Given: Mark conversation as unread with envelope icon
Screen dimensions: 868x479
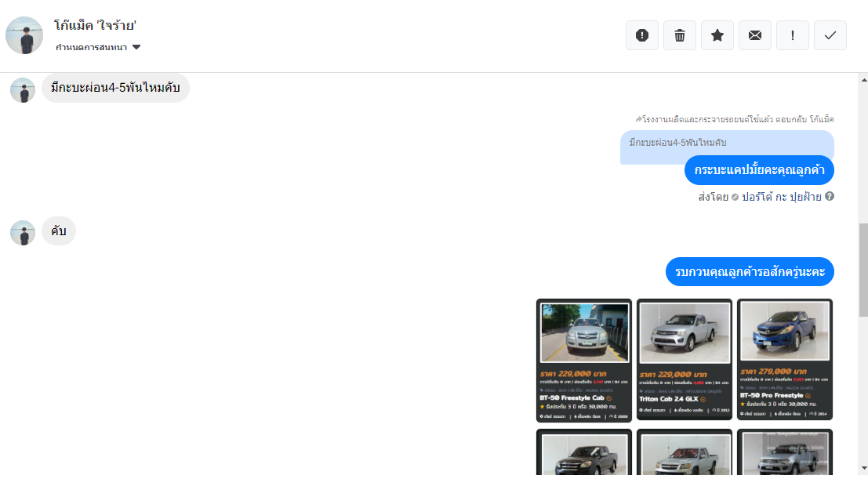Looking at the screenshot, I should [755, 35].
